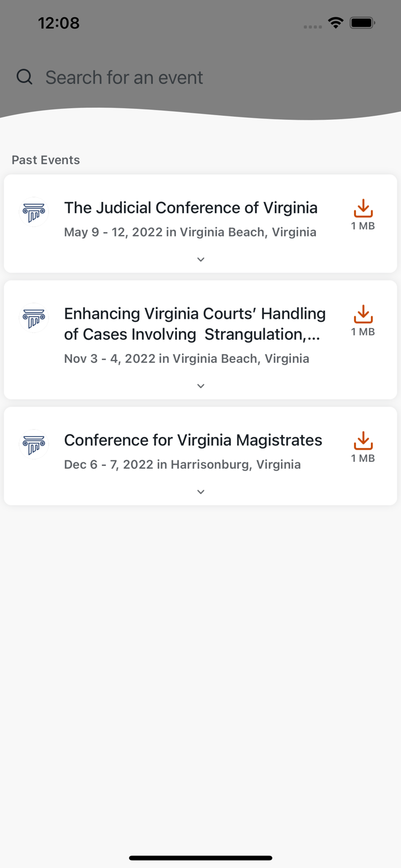This screenshot has height=868, width=401.
Task: Click the Search for an event field
Action: (x=124, y=77)
